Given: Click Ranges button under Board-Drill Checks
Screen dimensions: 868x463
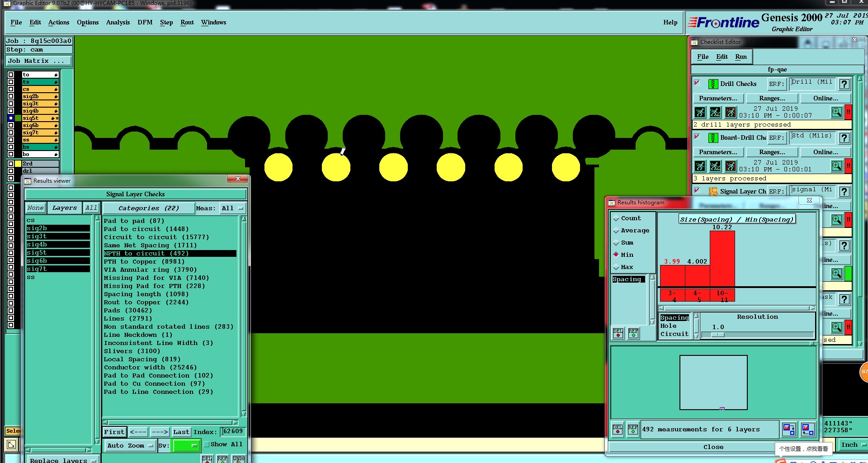Looking at the screenshot, I should point(772,152).
